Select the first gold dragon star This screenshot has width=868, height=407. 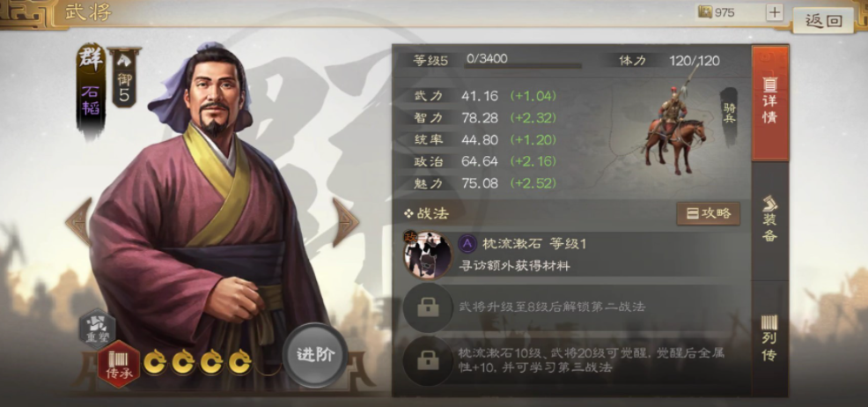click(156, 363)
